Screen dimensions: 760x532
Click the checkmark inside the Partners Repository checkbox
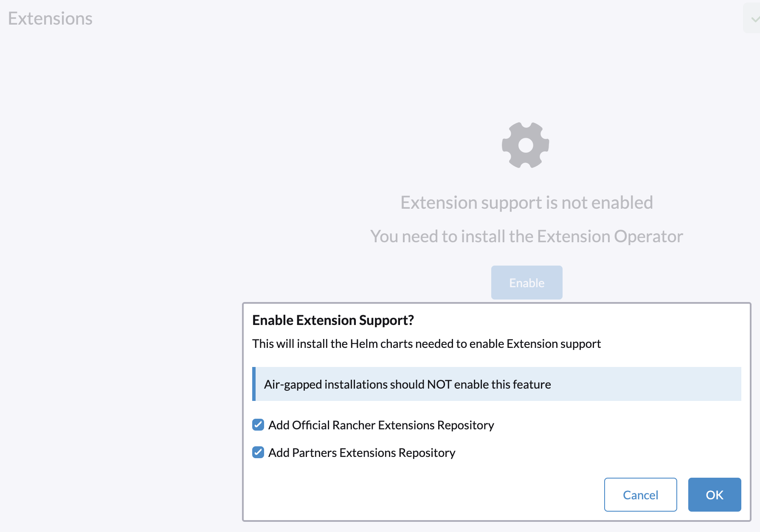[x=258, y=452]
